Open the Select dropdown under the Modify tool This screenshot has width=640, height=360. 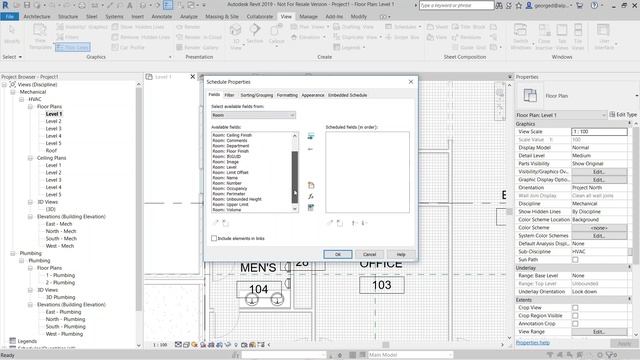[12, 57]
